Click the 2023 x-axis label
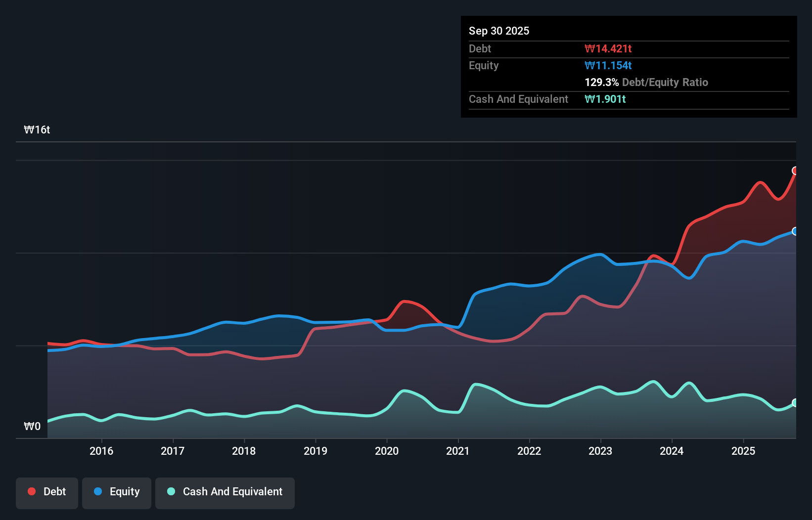812x520 pixels. [600, 451]
